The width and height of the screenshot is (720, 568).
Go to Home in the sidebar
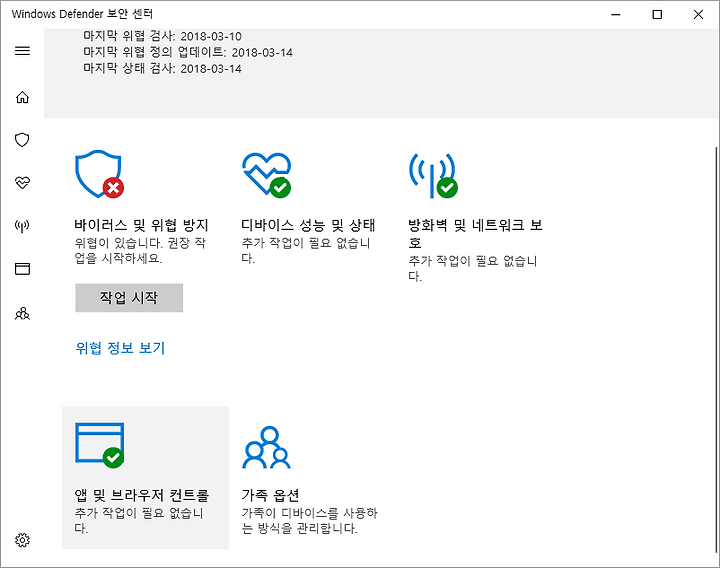point(22,97)
